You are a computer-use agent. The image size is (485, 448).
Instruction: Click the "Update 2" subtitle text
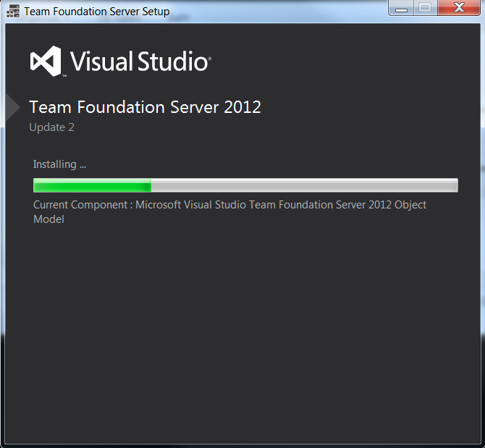[x=51, y=127]
